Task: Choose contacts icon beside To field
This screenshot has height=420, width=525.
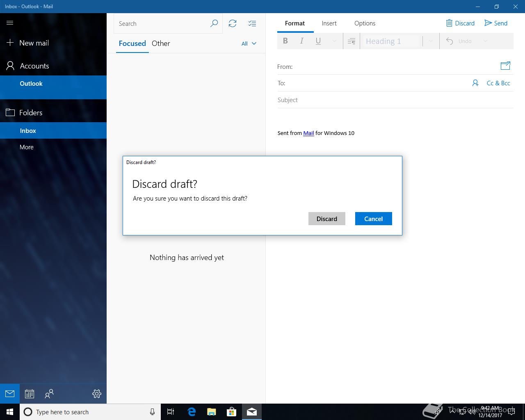Action: click(475, 83)
